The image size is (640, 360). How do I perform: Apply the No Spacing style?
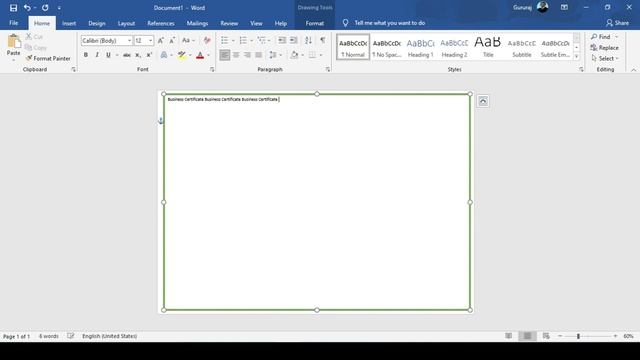pos(387,47)
